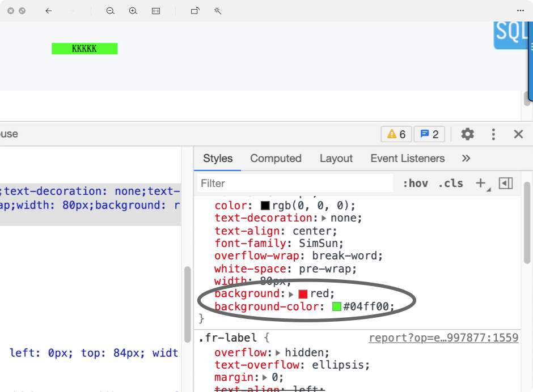The image size is (533, 392).
Task: Click the zoom in magnifier icon
Action: [133, 11]
